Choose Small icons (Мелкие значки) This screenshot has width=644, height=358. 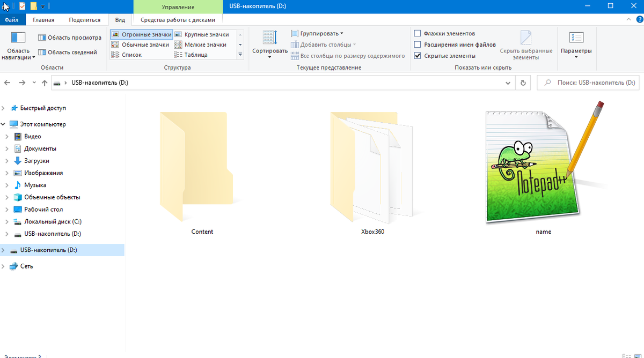coord(200,44)
